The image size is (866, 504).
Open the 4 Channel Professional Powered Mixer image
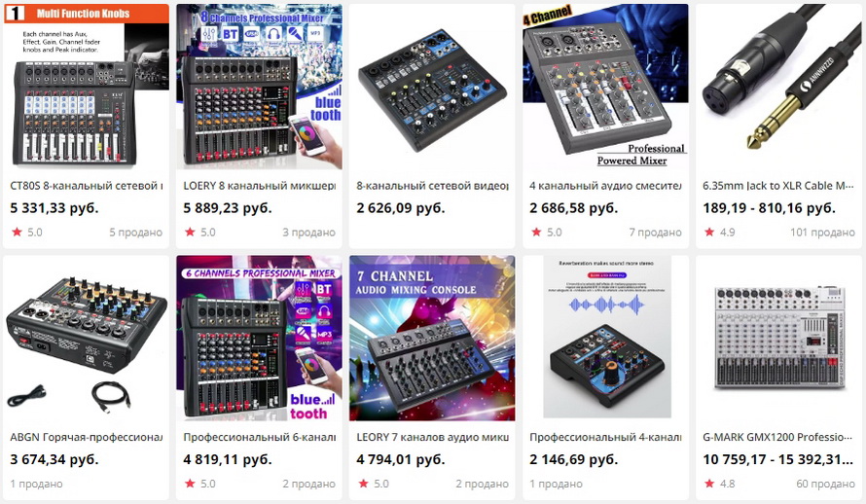605,87
